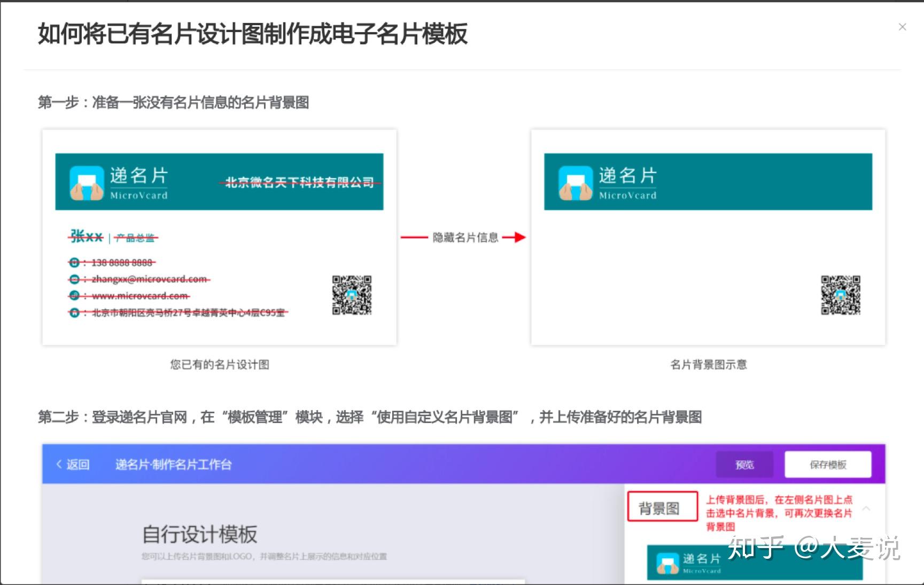Click the 第二步 step heading text

pos(370,417)
